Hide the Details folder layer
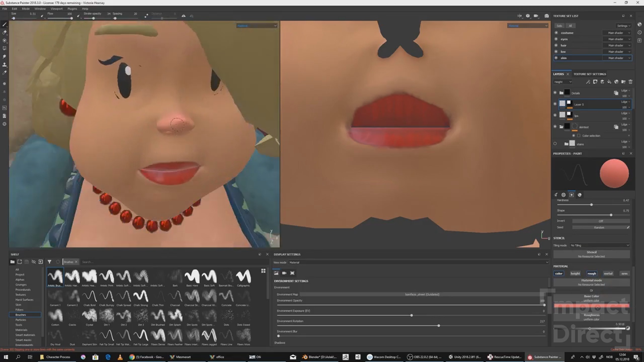Viewport: 644px width, 362px height. point(555,93)
